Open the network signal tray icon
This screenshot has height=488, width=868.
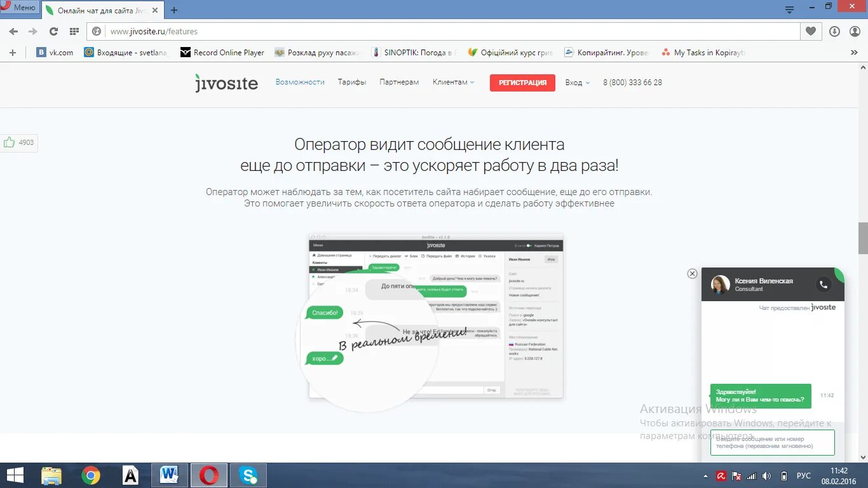[752, 476]
